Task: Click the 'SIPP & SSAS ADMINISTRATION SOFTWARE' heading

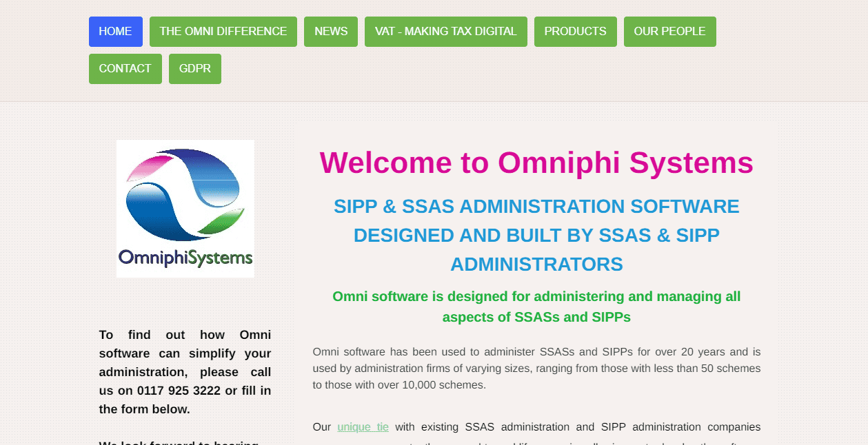Action: click(x=536, y=235)
